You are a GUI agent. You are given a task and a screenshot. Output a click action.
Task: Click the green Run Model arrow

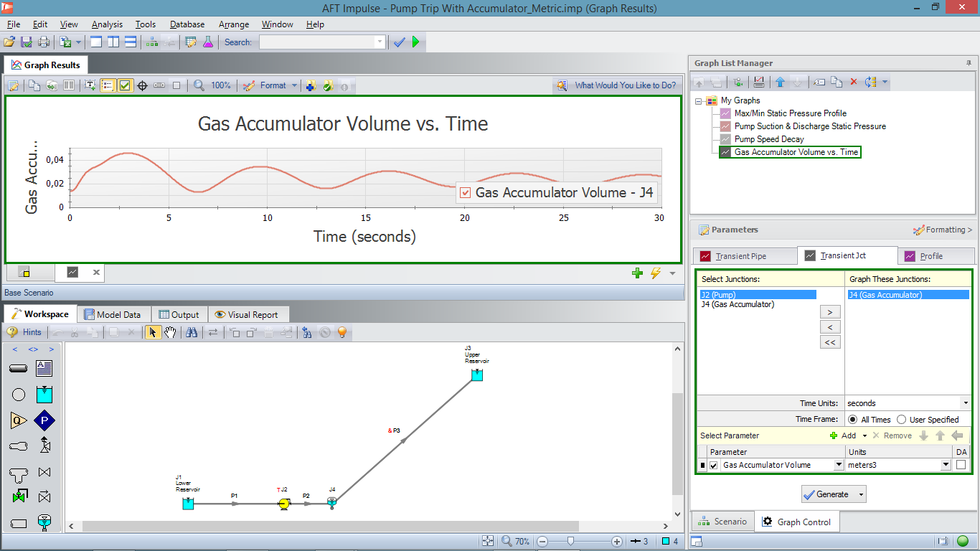416,42
